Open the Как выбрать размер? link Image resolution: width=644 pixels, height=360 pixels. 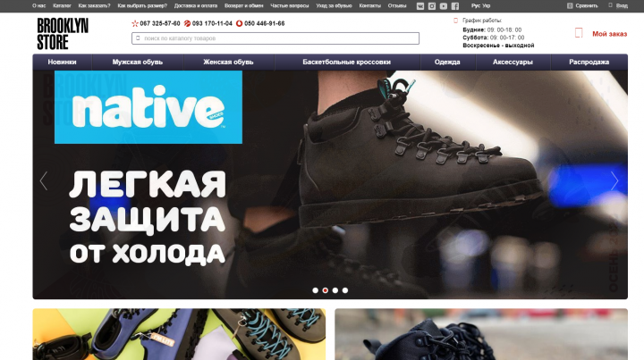[x=142, y=5]
